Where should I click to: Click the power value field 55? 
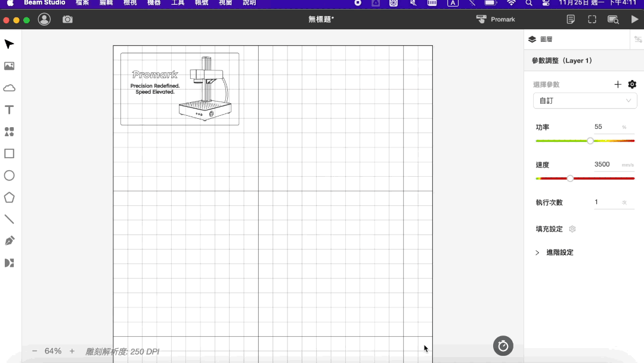(607, 127)
